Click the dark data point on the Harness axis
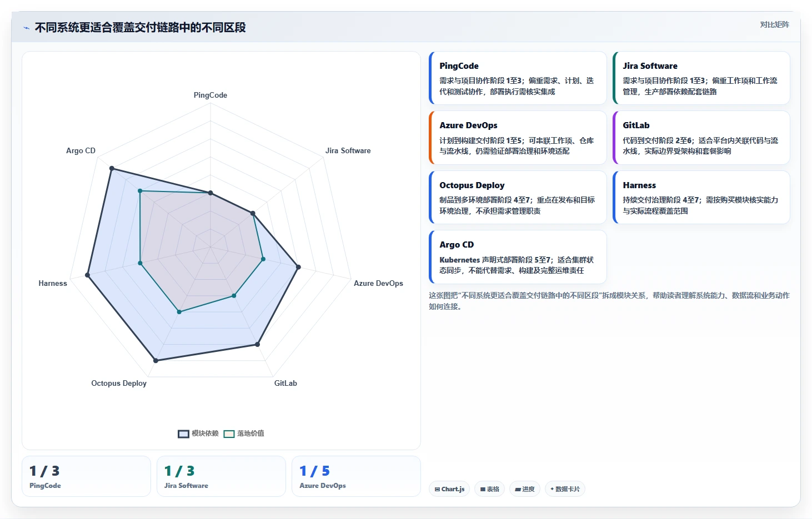This screenshot has width=812, height=519. (87, 275)
